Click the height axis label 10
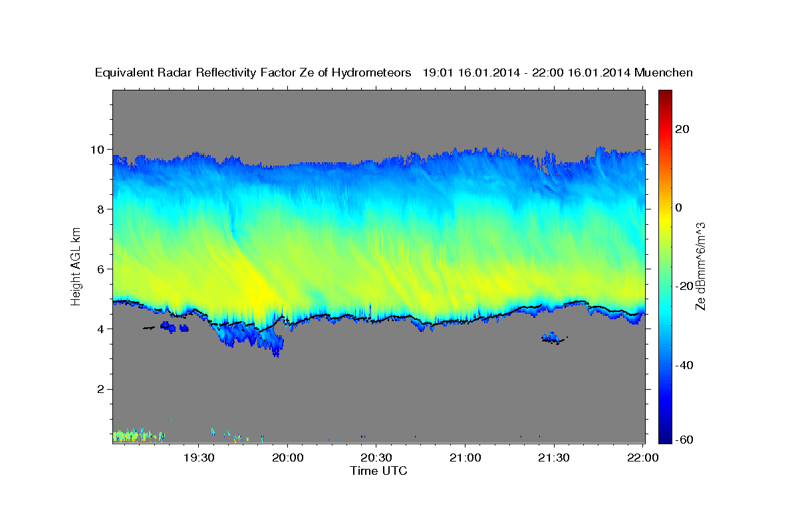Screen dimensions: 798x532 point(98,149)
